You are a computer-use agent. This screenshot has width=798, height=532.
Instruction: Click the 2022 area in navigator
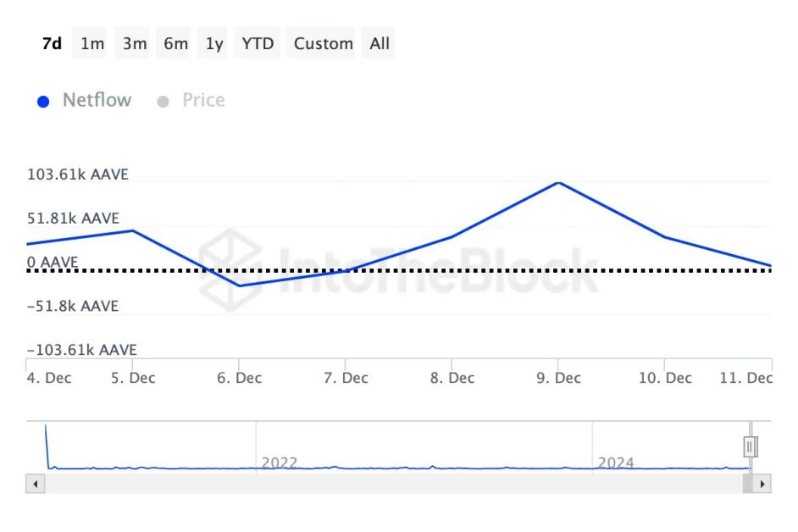[x=280, y=463]
